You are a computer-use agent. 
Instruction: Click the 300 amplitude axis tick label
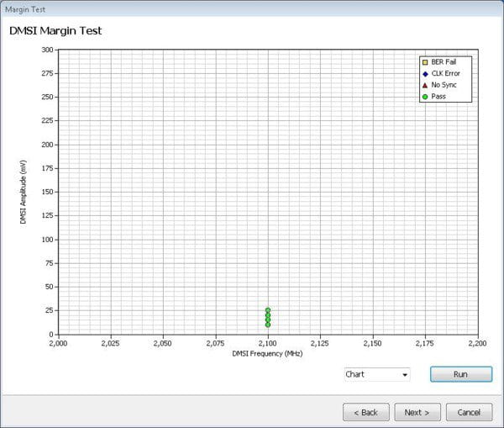[46, 50]
